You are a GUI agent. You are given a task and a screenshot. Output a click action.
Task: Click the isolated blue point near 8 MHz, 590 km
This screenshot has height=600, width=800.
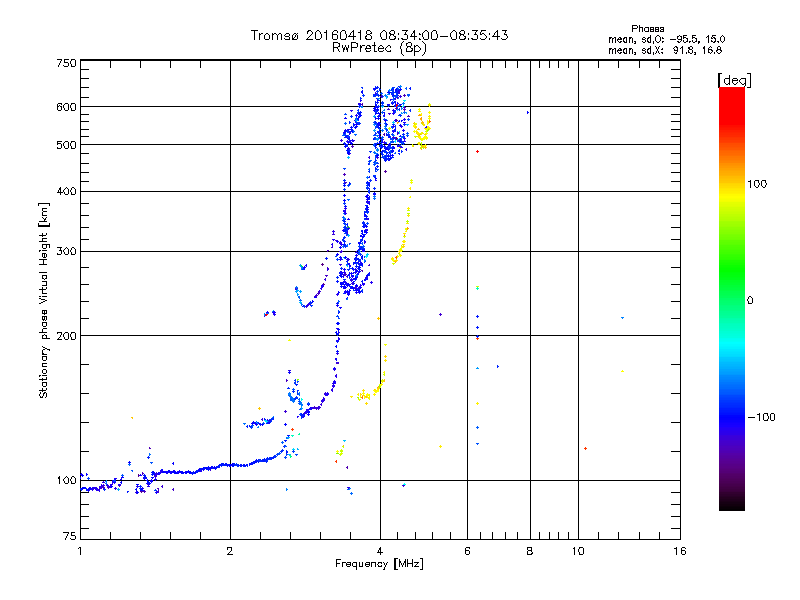tap(528, 113)
